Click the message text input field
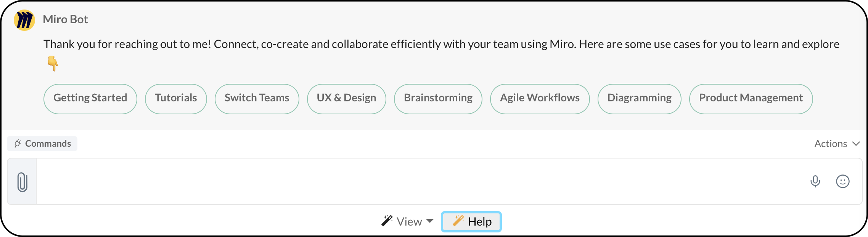This screenshot has width=868, height=237. (x=420, y=181)
